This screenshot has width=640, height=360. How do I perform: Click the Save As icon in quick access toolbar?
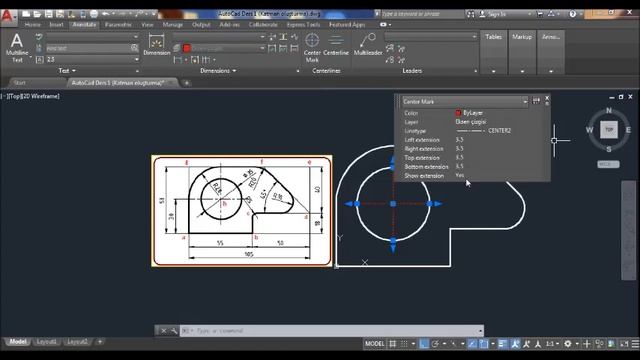60,14
